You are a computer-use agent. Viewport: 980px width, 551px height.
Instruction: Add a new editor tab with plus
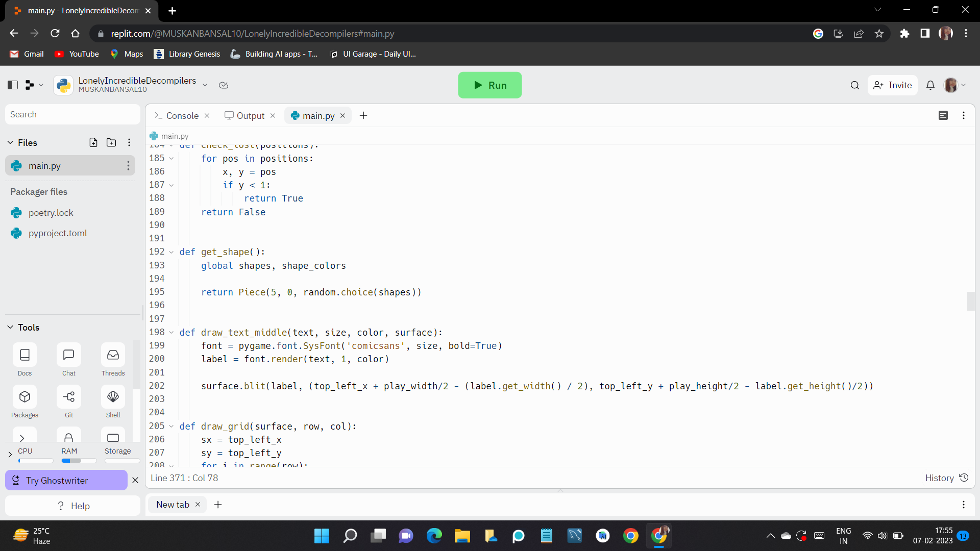tap(363, 116)
